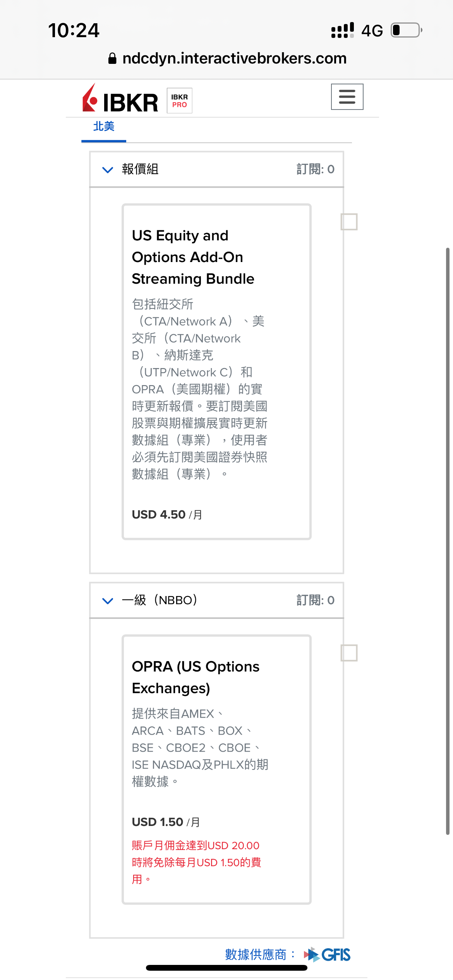Open the OPRA (US Options Exchanges) card
Image resolution: width=453 pixels, height=980 pixels.
(x=216, y=769)
